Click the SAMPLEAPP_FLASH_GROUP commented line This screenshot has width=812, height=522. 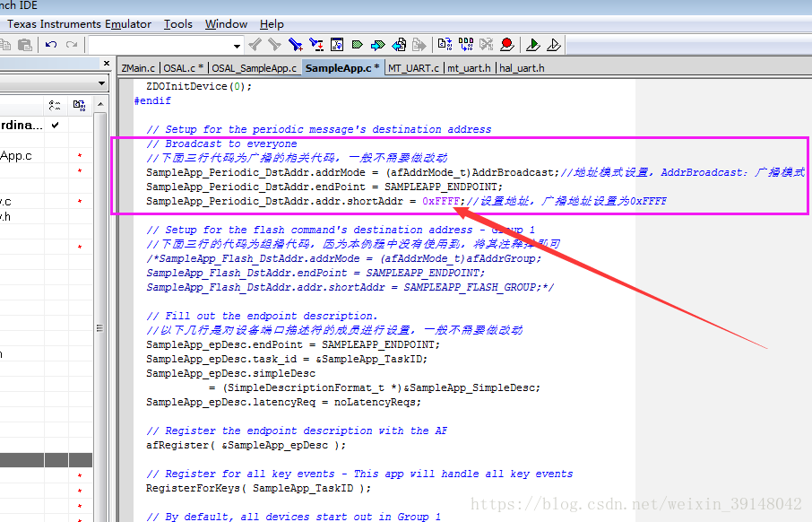coord(350,287)
